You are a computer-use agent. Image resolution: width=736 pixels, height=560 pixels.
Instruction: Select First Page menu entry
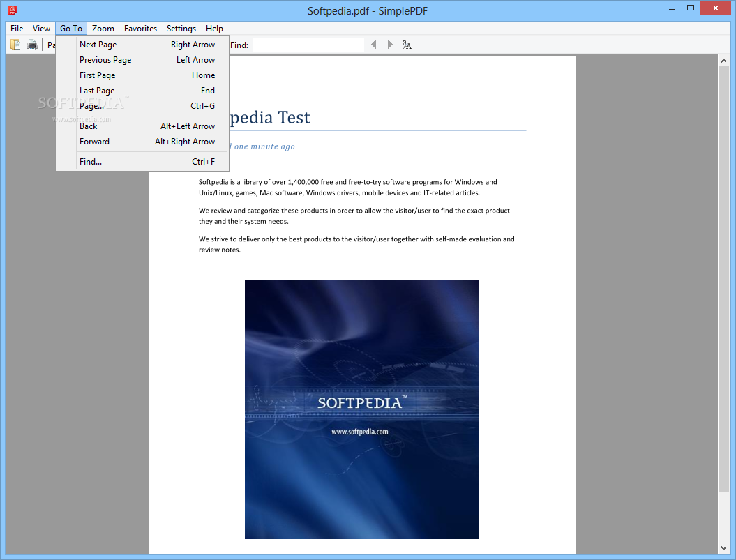(142, 75)
